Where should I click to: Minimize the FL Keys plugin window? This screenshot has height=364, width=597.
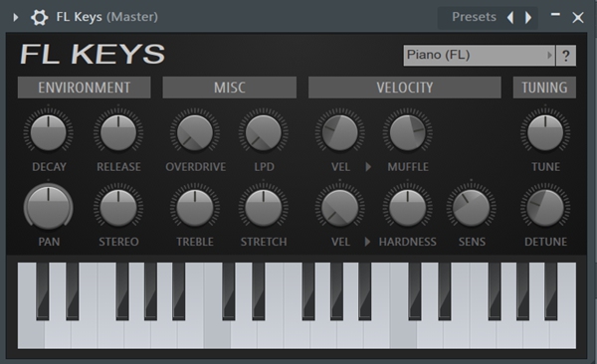(x=555, y=15)
